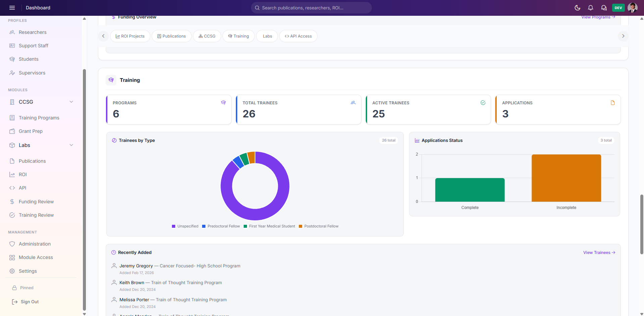Select the ROI Projects tab
Viewport: 644px width, 316px height.
[130, 36]
